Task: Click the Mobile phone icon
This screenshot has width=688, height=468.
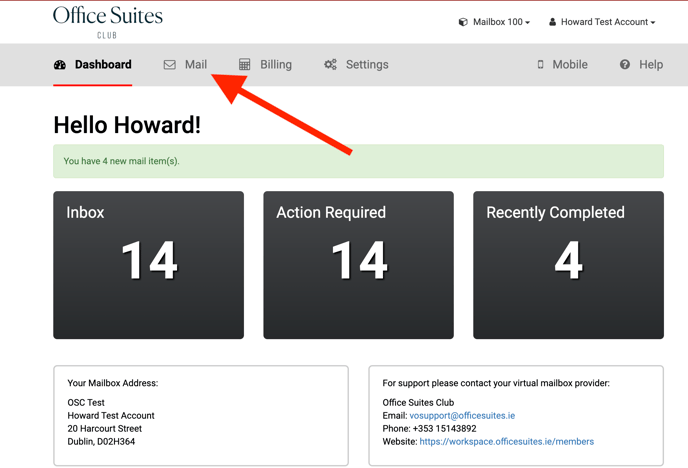Action: pyautogui.click(x=541, y=65)
